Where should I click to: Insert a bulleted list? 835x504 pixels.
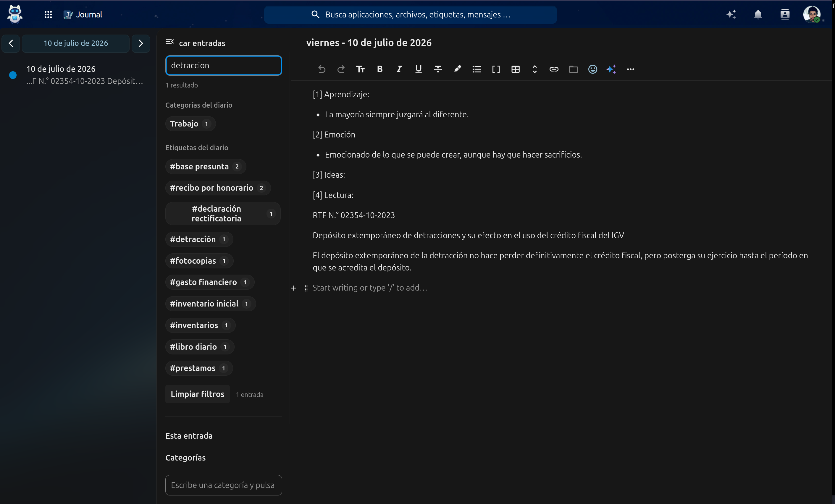(x=477, y=69)
